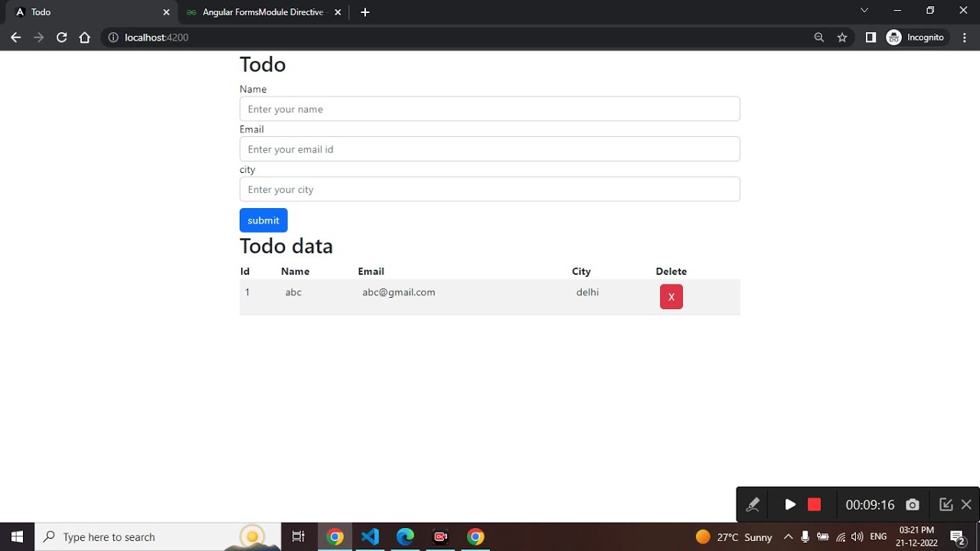This screenshot has width=980, height=551.
Task: Take a screenshot with recorder camera icon
Action: (912, 504)
